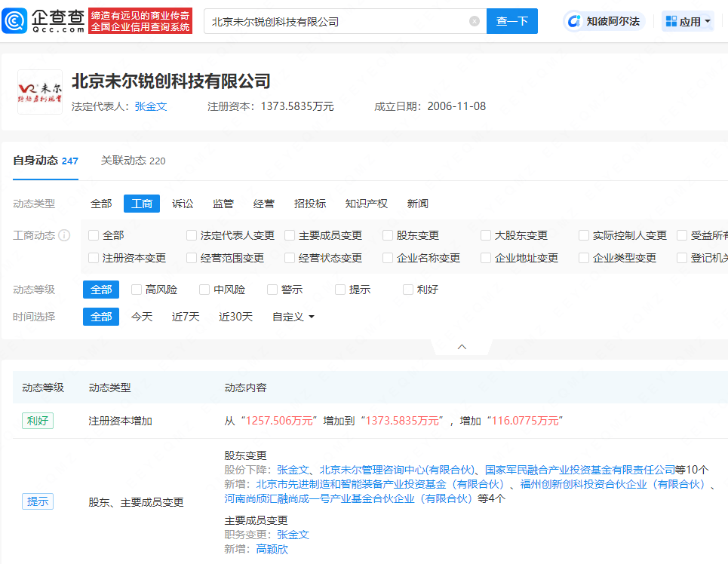This screenshot has width=728, height=564.
Task: Switch to 关联动态 tab
Action: pos(133,161)
